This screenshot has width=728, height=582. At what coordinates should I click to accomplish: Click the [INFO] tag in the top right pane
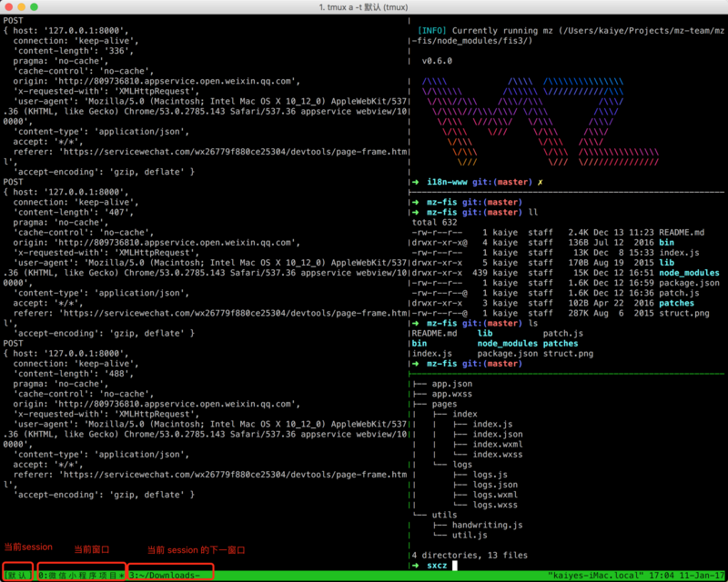[x=431, y=31]
